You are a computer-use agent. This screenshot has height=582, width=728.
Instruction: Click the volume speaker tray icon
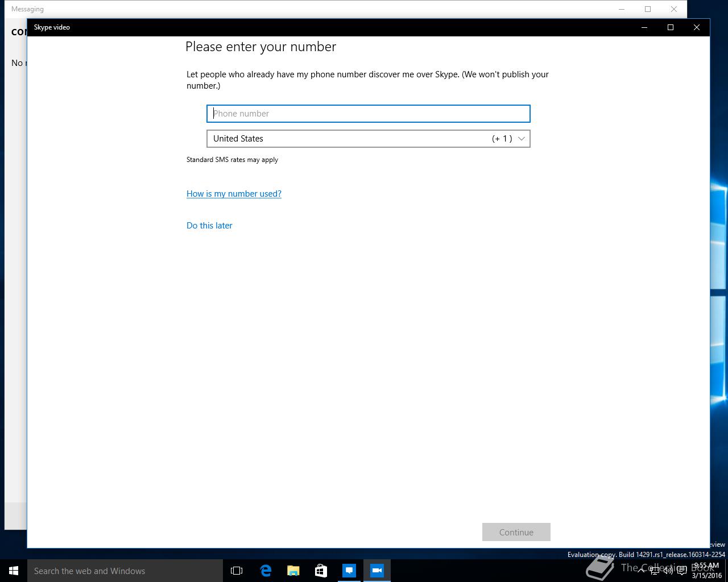668,571
